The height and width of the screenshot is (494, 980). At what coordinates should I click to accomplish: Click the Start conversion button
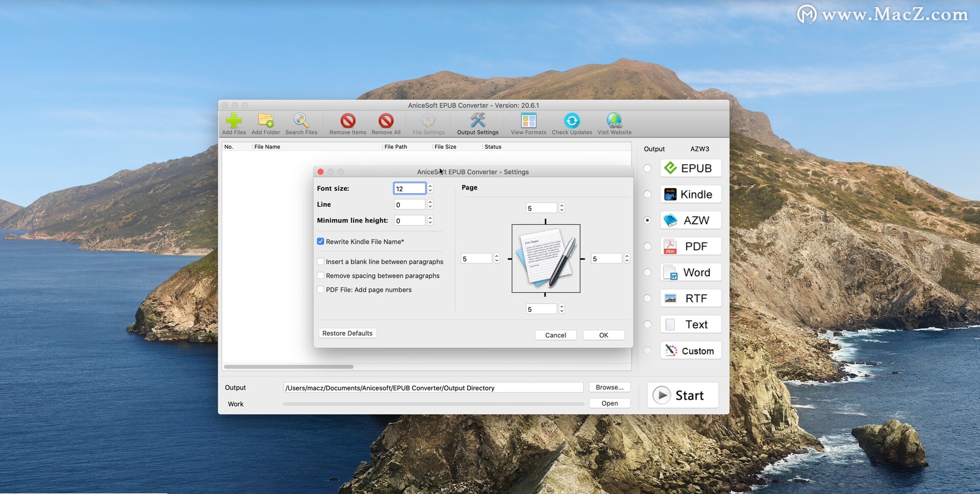pos(683,395)
